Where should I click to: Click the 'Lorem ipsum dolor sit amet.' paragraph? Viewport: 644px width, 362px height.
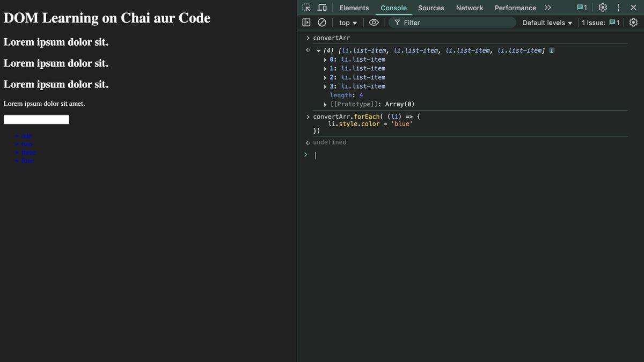pyautogui.click(x=44, y=103)
